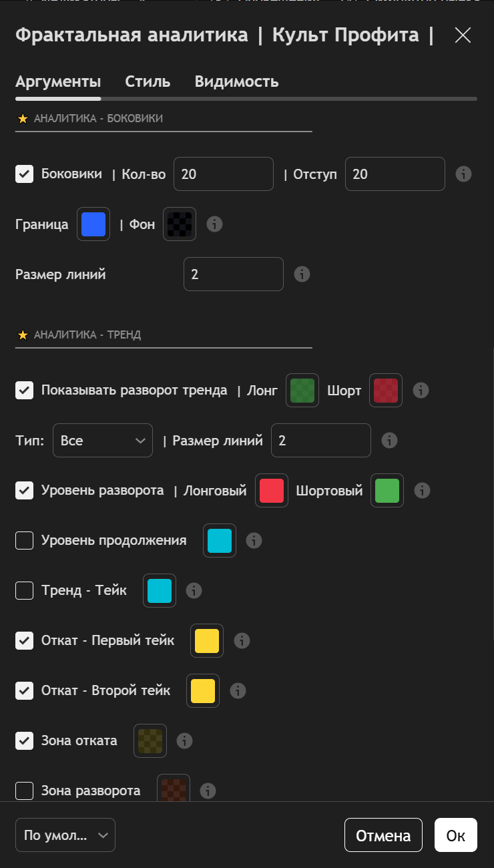Image resolution: width=494 pixels, height=868 pixels.
Task: Open the По умолчанию defaults dropdown
Action: point(65,835)
